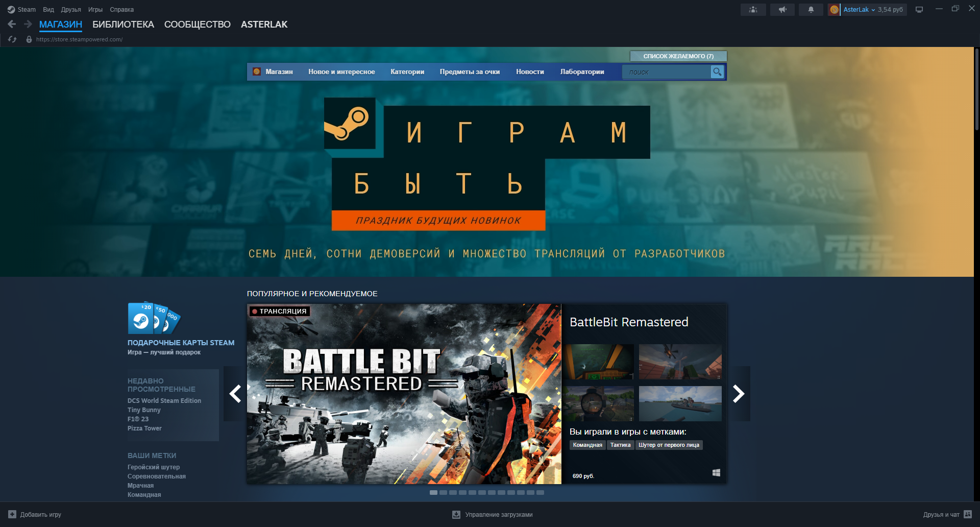Click the page vertical scrollbar thumb
980x527 pixels.
coord(977,89)
